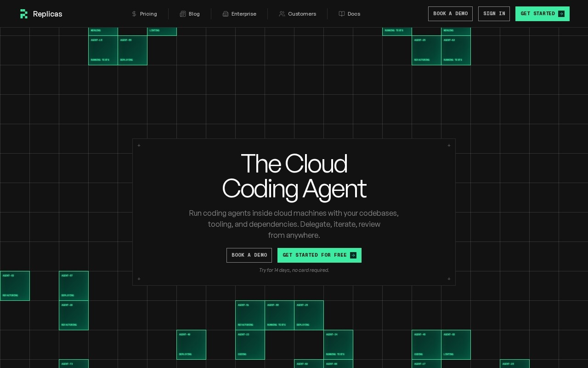Click the dollar sign Pricing icon
Image resolution: width=588 pixels, height=368 pixels.
click(x=134, y=14)
